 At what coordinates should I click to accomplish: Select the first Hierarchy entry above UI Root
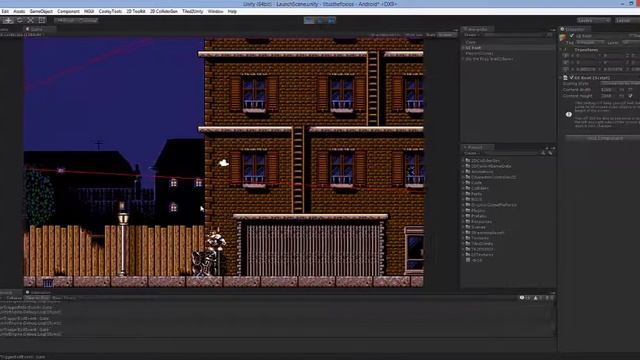(x=471, y=42)
